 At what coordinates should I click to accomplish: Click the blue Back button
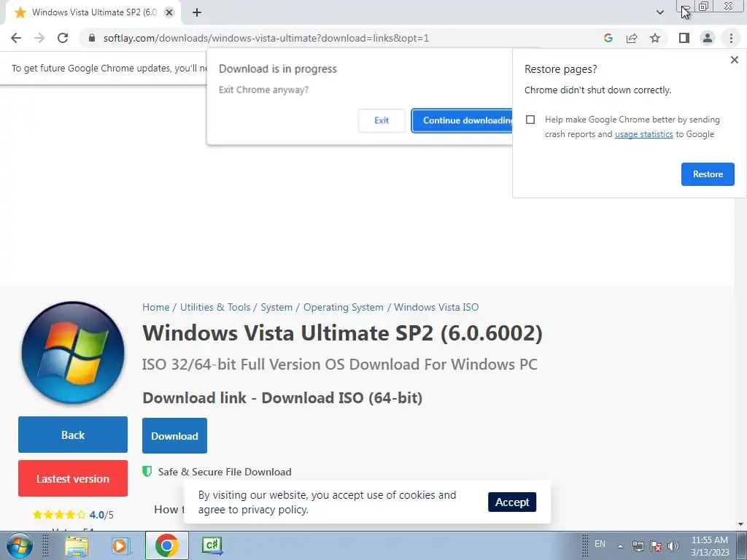tap(73, 435)
